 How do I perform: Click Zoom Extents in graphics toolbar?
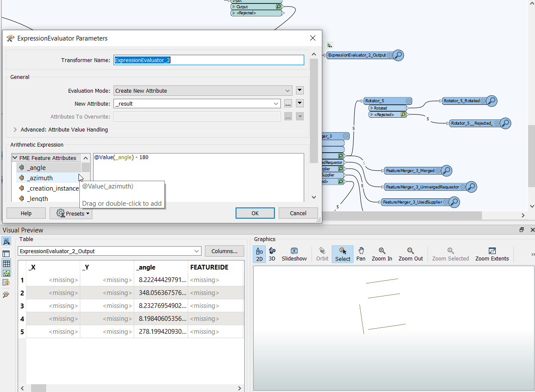tap(492, 254)
